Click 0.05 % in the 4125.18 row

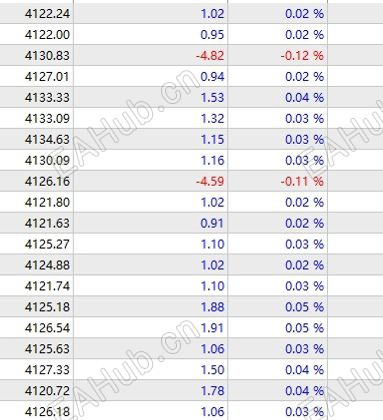[304, 307]
